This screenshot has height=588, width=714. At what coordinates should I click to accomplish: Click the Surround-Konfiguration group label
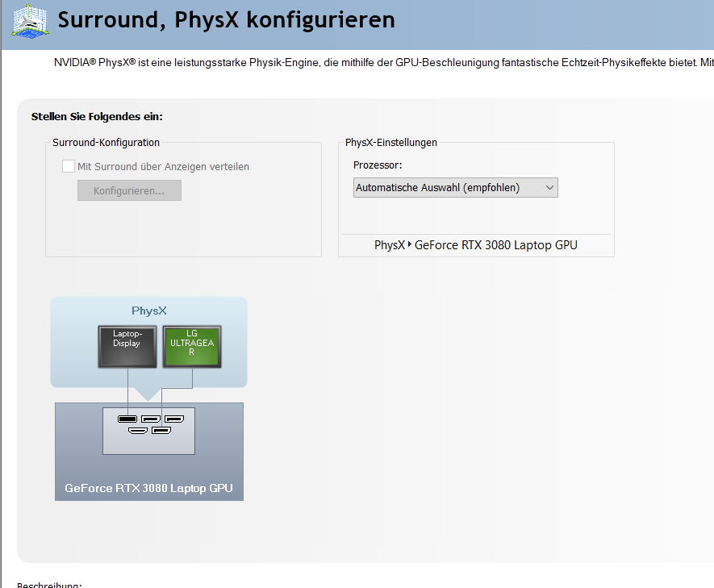[x=106, y=143]
